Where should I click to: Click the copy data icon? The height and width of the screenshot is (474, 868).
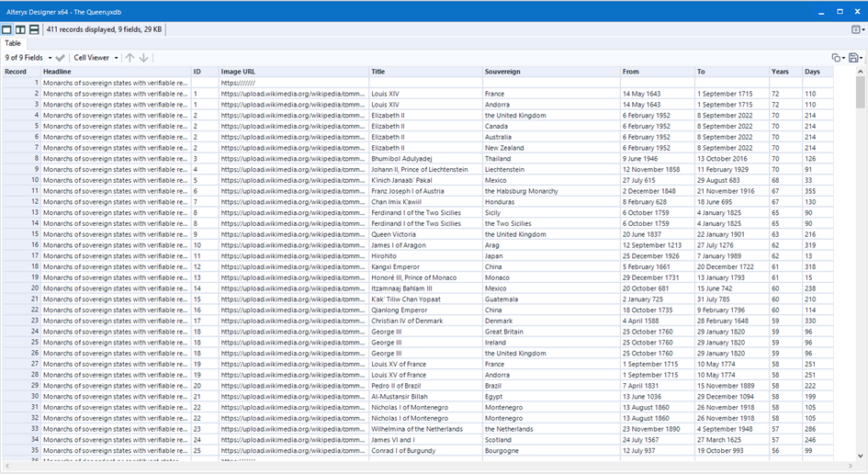tap(836, 58)
